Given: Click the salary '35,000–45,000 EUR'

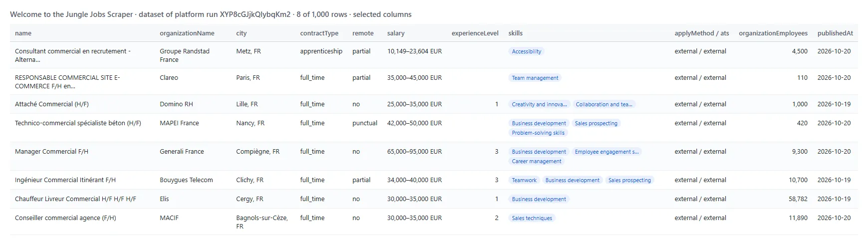Looking at the screenshot, I should [415, 78].
